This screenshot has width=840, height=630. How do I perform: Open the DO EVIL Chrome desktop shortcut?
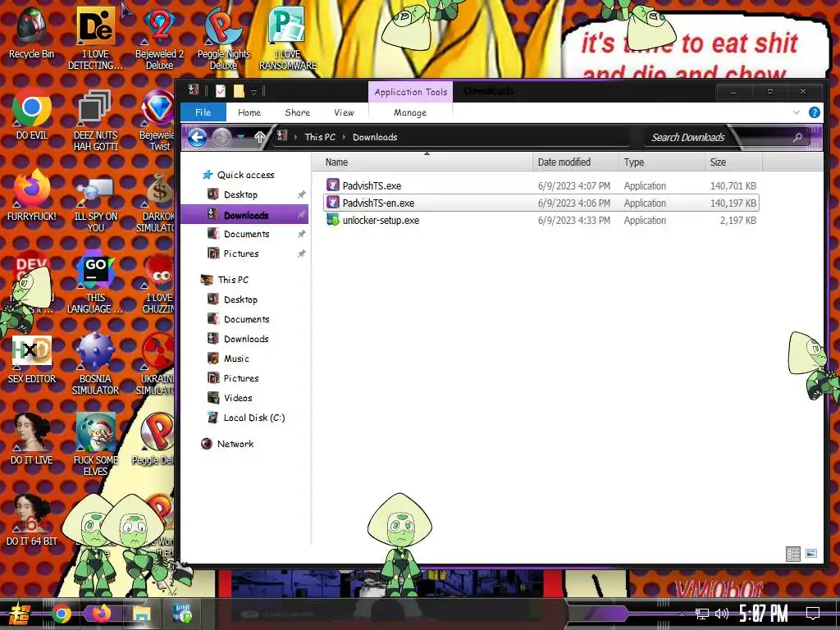pos(32,114)
